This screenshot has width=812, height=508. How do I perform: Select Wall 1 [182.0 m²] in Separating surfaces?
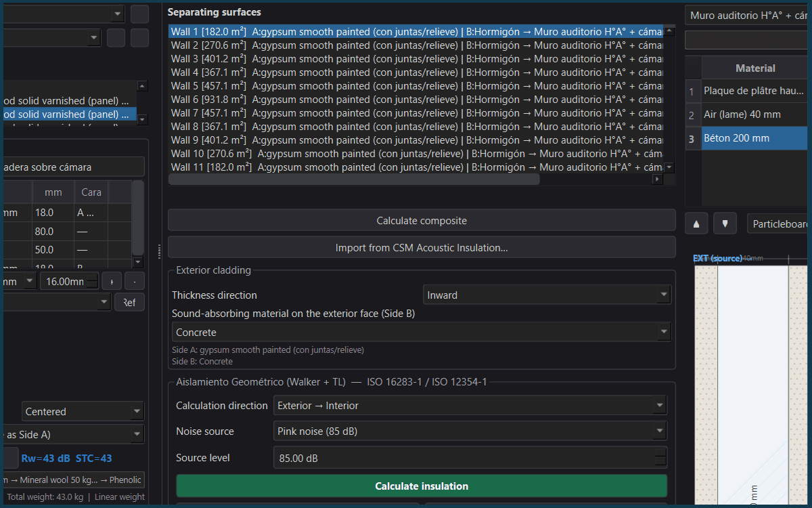pos(416,31)
